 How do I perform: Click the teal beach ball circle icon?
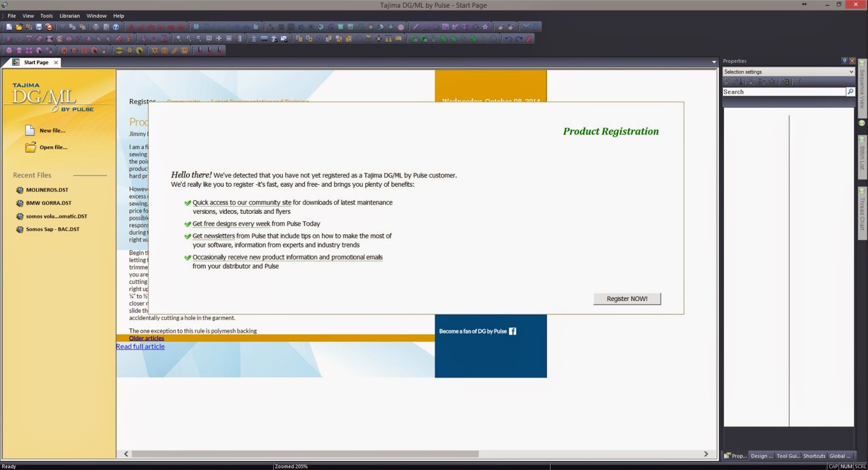[321, 27]
